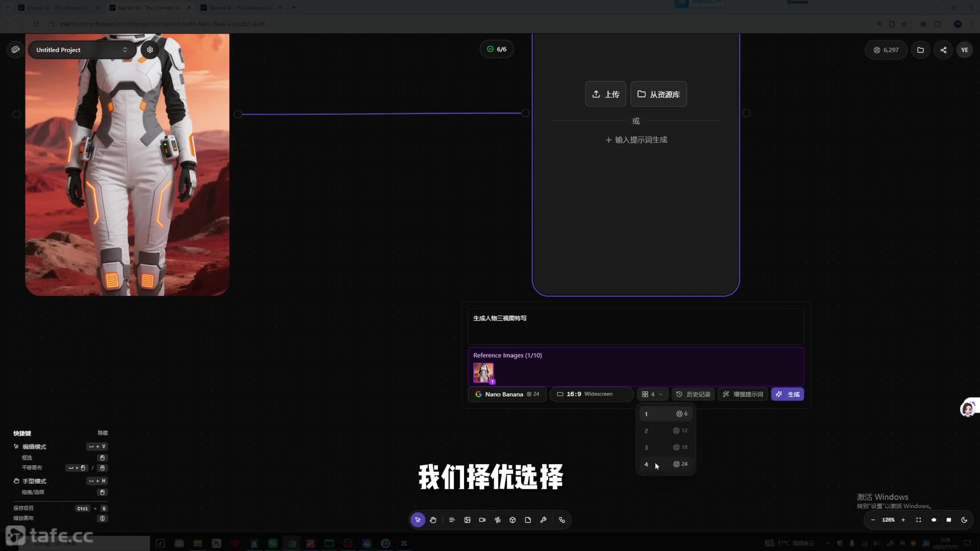Select the hand pan tool
The height and width of the screenshot is (551, 980).
coord(433,520)
